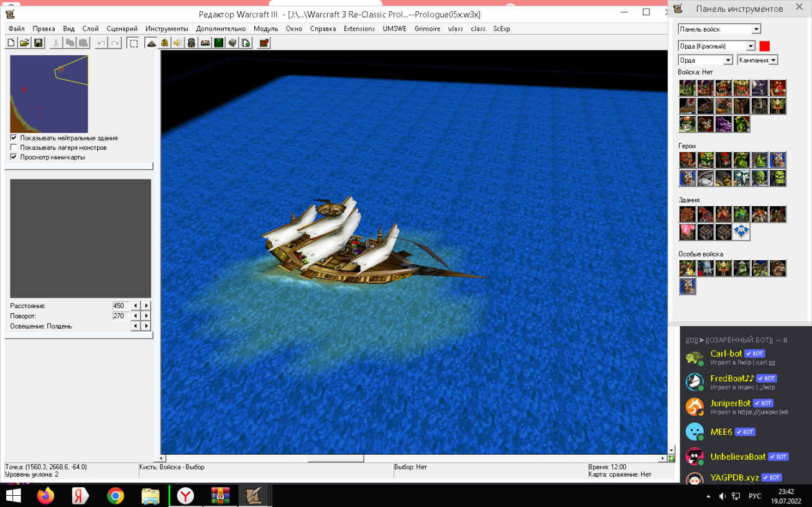Open the Файл menu
This screenshot has height=507, width=812.
tap(17, 29)
